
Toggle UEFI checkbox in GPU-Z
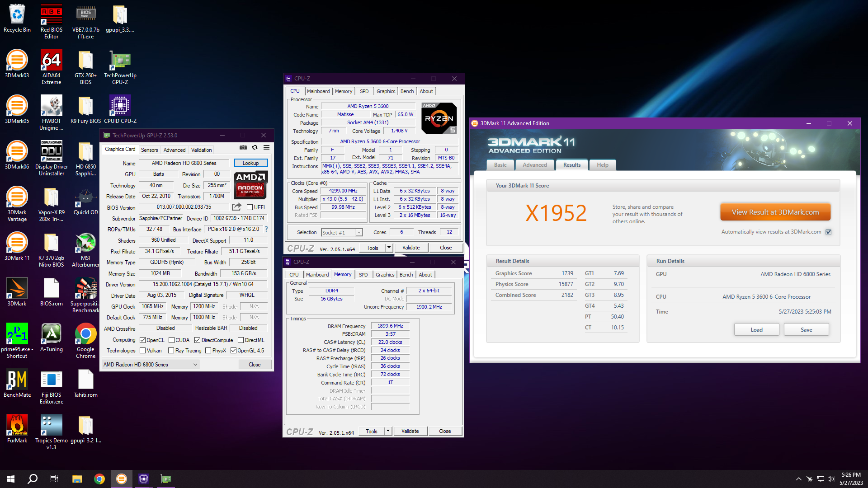pos(250,207)
